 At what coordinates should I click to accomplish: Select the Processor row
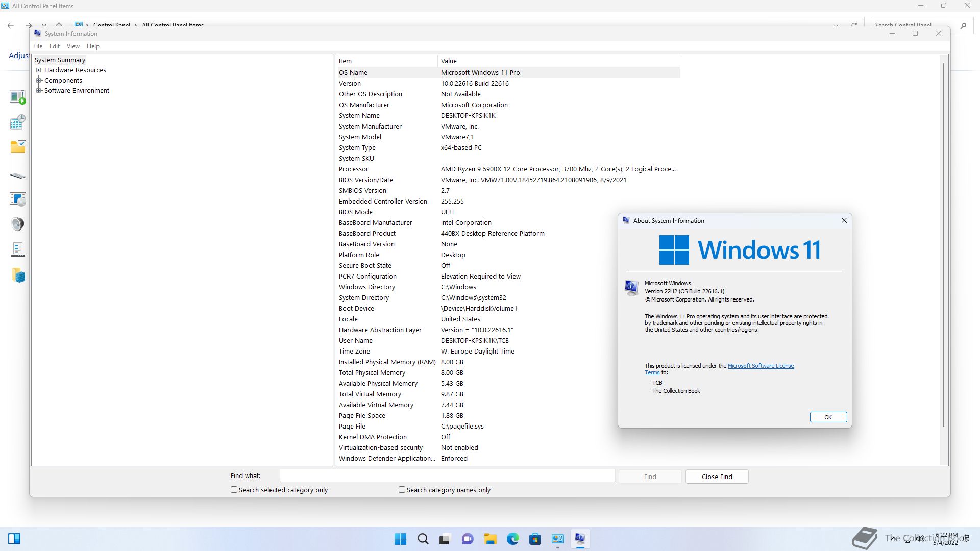508,169
